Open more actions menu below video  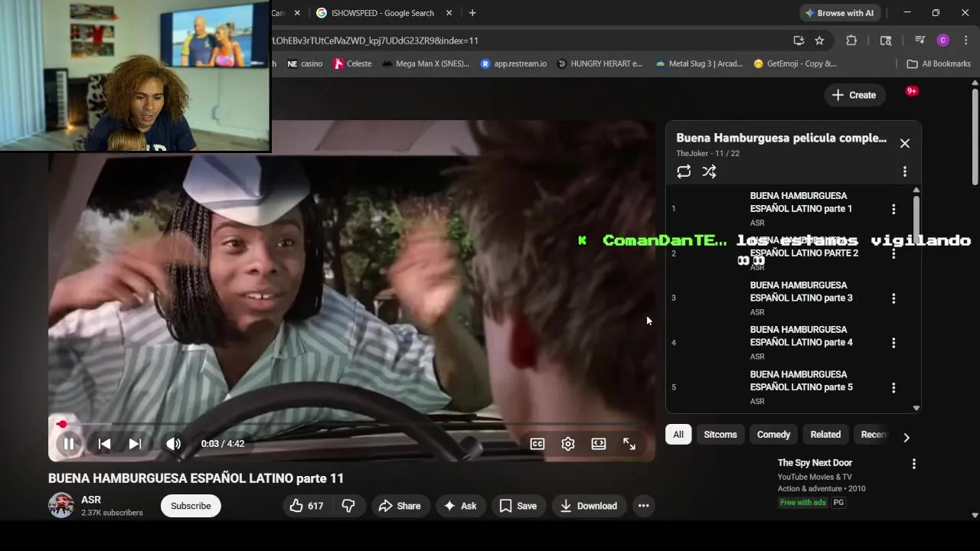[643, 506]
